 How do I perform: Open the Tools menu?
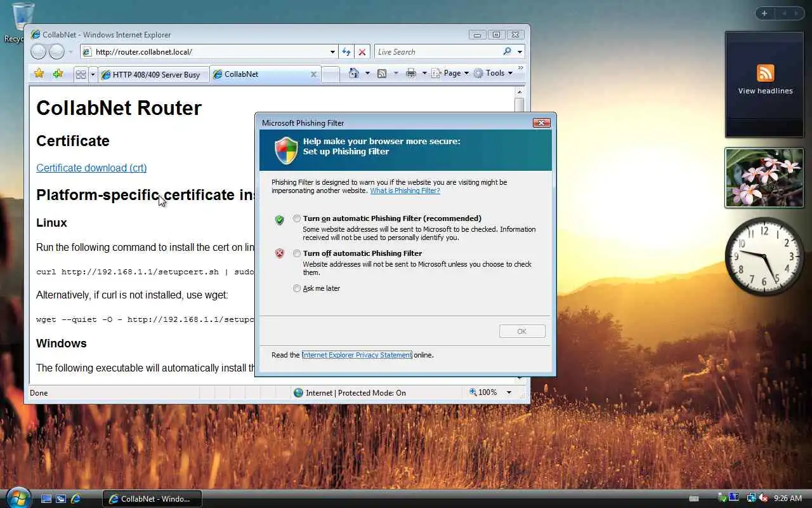click(493, 73)
